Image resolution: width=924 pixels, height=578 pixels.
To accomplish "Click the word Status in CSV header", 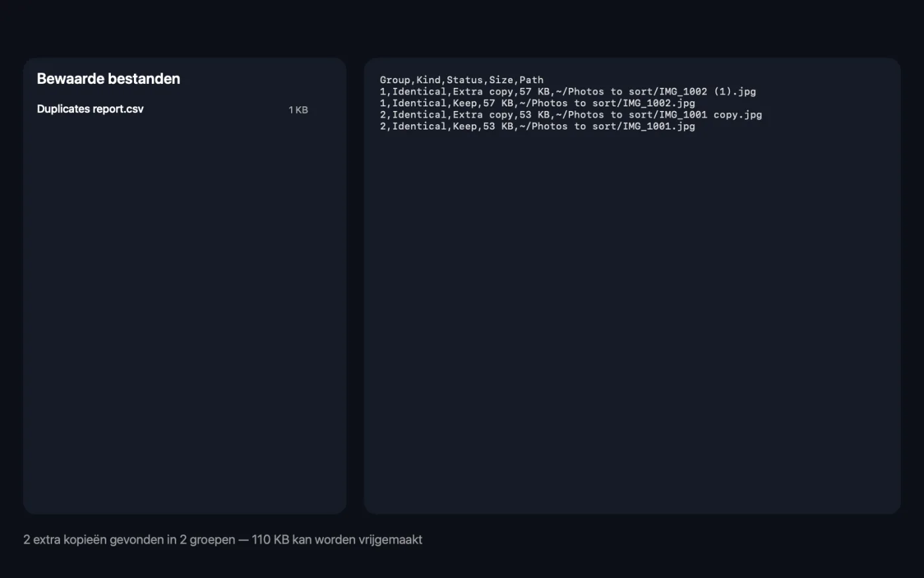I will pos(465,80).
